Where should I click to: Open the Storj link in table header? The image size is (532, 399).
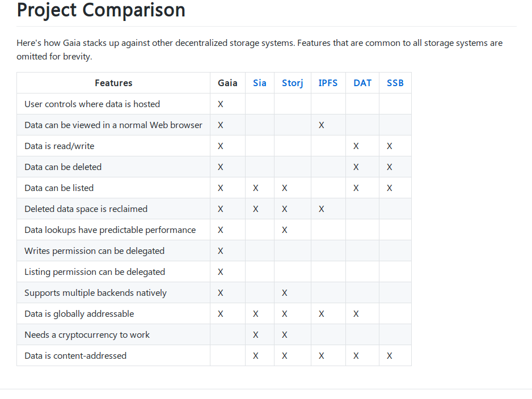pyautogui.click(x=292, y=83)
